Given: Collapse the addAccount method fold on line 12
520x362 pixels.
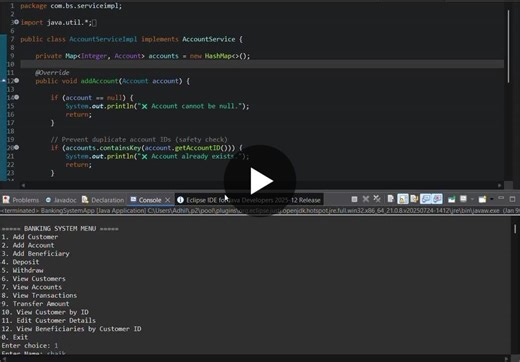Looking at the screenshot, I should tap(16, 80).
